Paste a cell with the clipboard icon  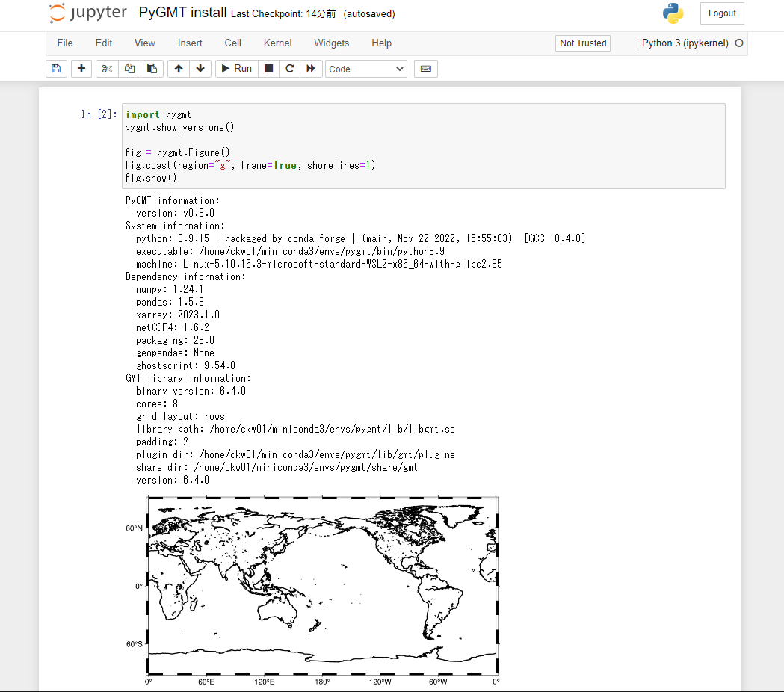[x=151, y=68]
